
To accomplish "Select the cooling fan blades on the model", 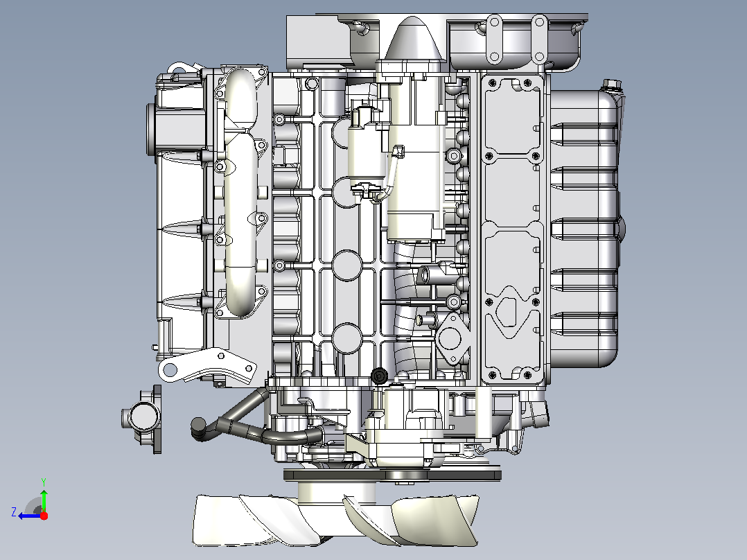I will 336,520.
